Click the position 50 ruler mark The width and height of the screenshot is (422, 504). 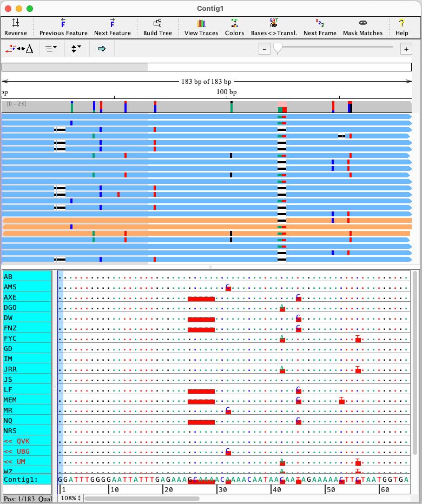[331, 489]
